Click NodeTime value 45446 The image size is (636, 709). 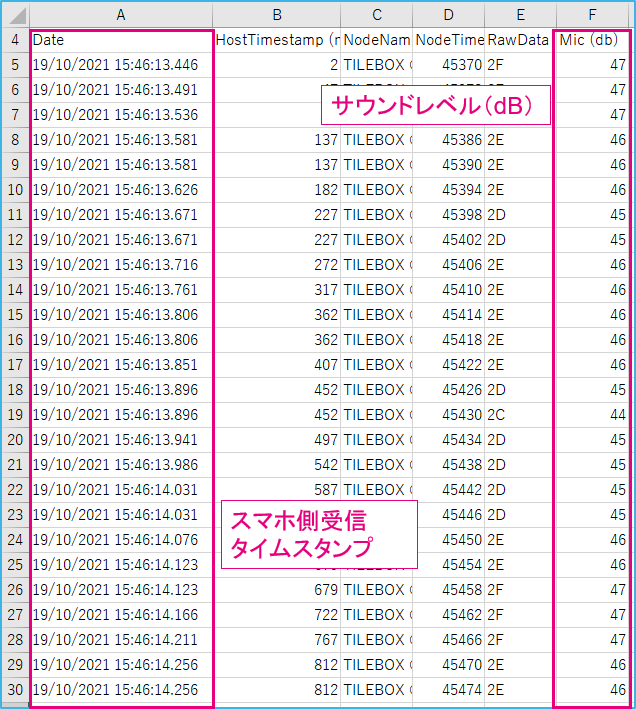coord(448,515)
